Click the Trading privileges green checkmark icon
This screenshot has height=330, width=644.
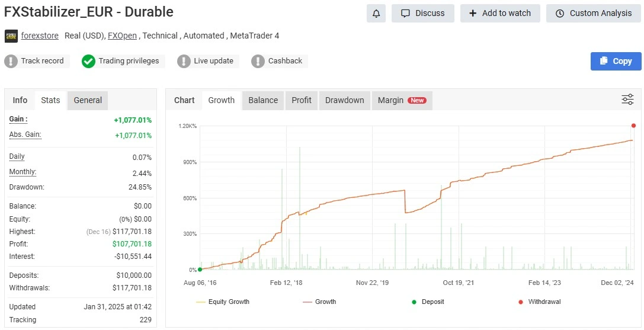pyautogui.click(x=88, y=61)
